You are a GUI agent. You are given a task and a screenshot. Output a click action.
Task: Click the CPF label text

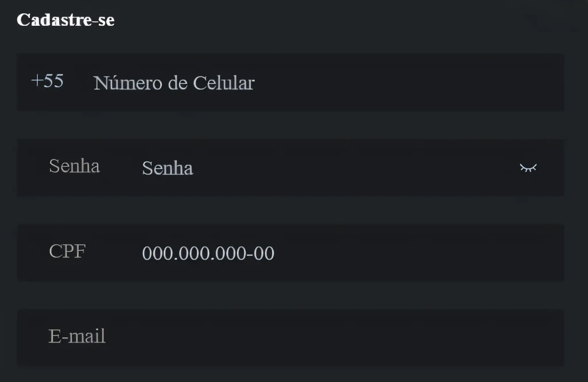tap(68, 251)
